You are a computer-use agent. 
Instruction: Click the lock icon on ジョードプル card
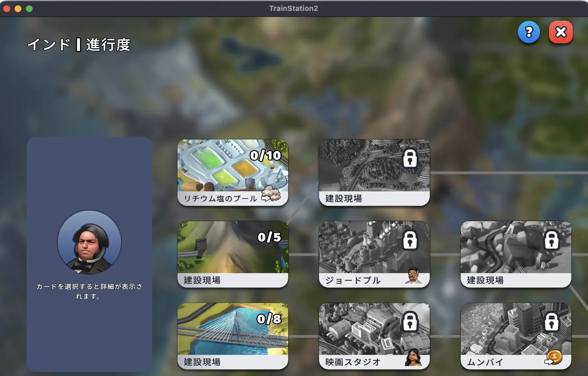coord(410,240)
